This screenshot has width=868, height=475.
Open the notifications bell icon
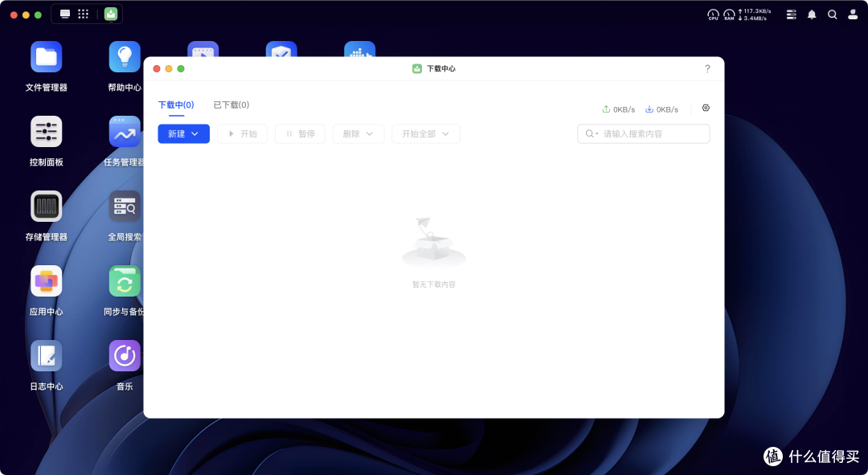pyautogui.click(x=812, y=15)
